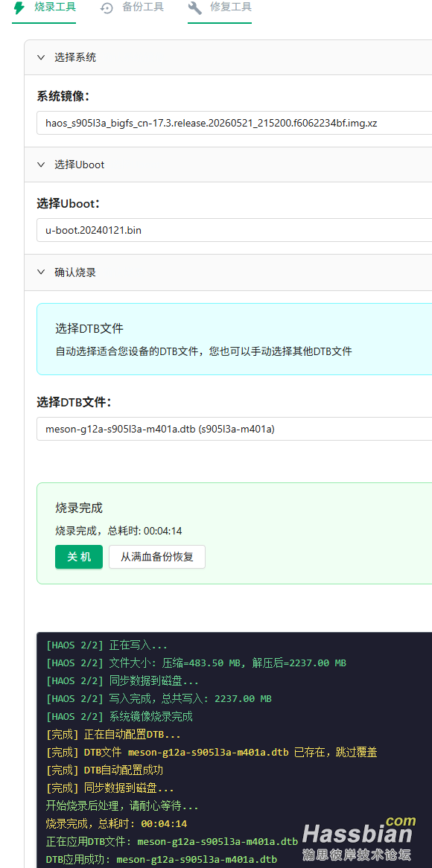
Task: Click the Hassbian forum watermark logo
Action: (359, 837)
